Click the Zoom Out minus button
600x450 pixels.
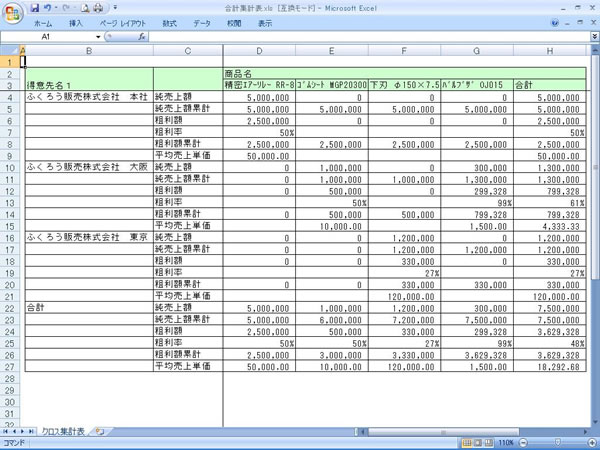coord(522,443)
